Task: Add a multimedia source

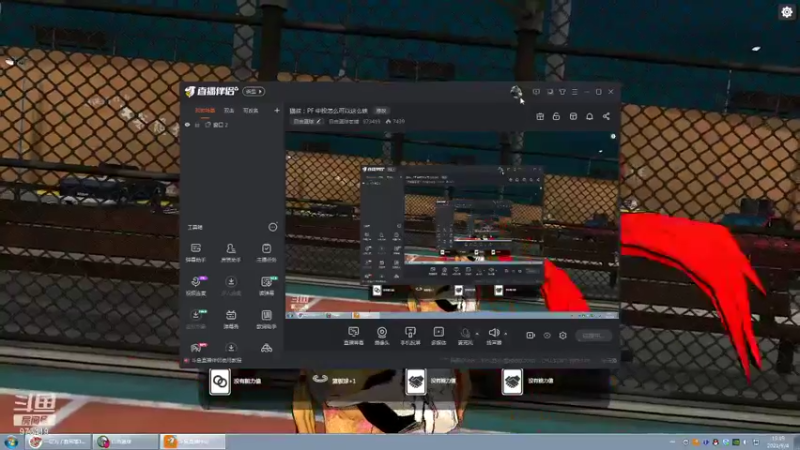Action: (438, 336)
